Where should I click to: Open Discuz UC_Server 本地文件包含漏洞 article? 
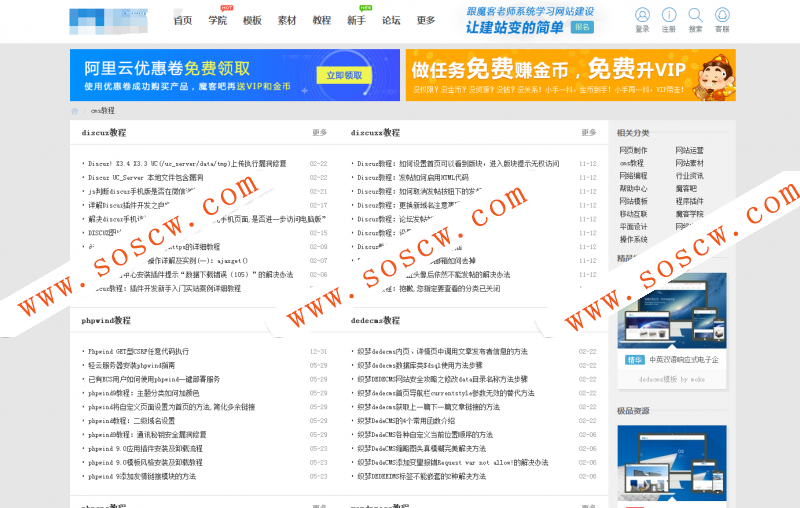click(x=145, y=177)
